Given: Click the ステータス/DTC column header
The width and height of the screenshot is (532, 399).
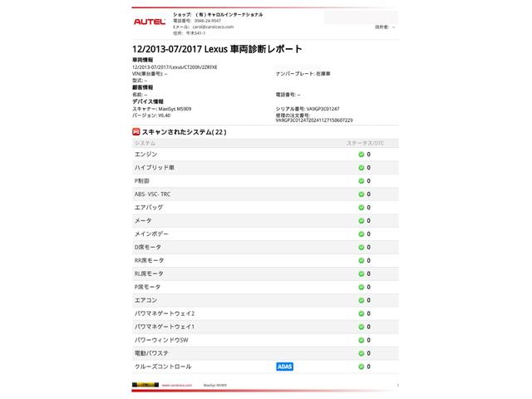Looking at the screenshot, I should click(365, 143).
